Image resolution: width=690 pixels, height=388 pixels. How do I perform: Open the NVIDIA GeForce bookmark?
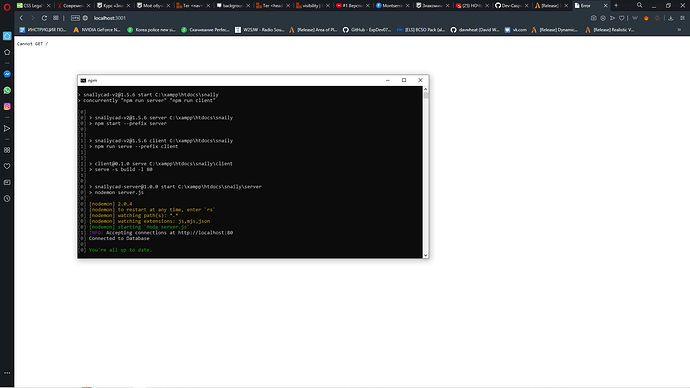coord(97,30)
